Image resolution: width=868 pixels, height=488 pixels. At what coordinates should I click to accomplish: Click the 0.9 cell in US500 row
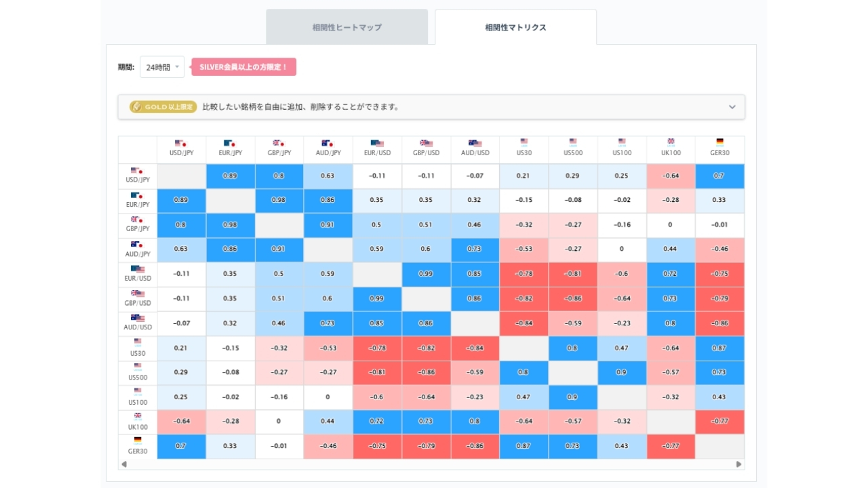click(622, 373)
